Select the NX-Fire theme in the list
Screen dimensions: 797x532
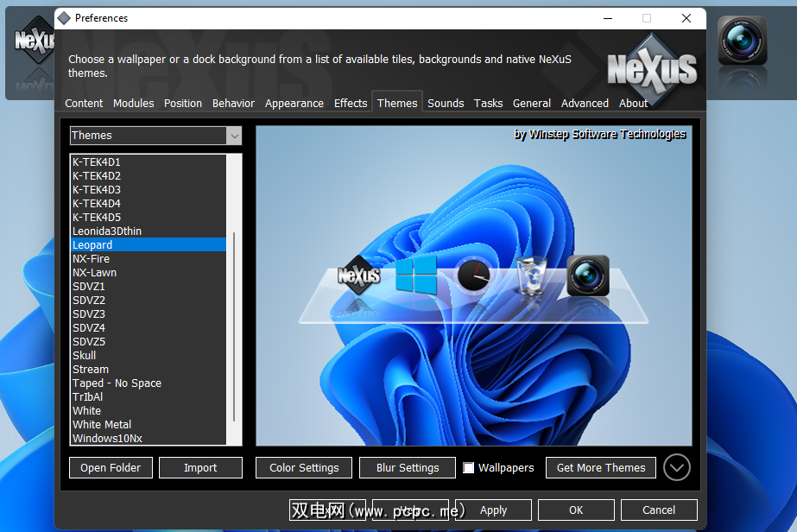92,259
